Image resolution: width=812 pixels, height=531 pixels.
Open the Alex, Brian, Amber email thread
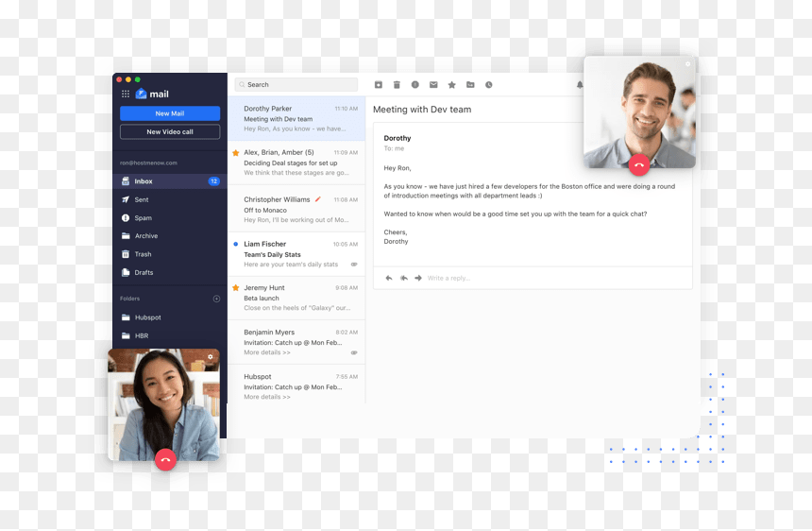coord(296,163)
